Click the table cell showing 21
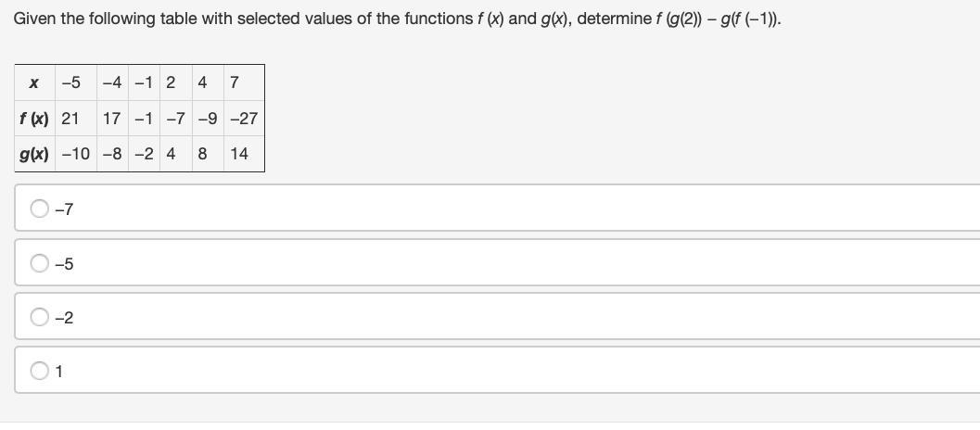The image size is (980, 430). point(70,119)
